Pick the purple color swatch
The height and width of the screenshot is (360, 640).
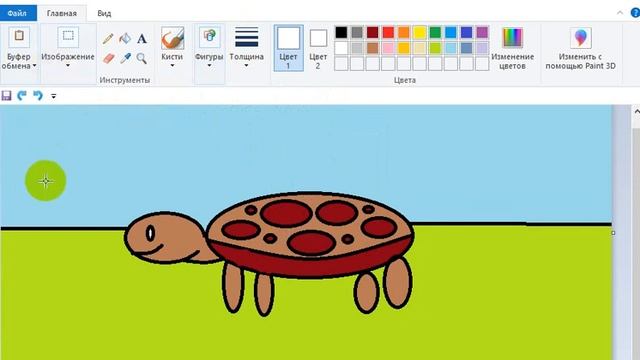coord(482,32)
